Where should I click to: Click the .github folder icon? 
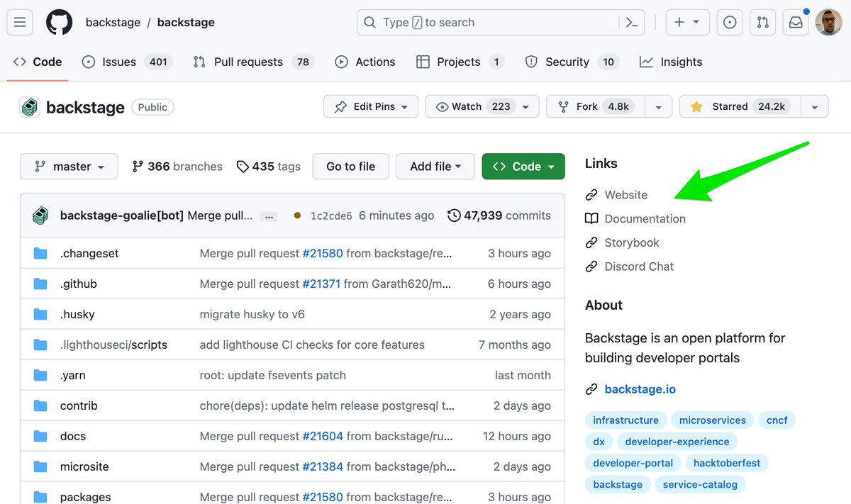tap(40, 284)
